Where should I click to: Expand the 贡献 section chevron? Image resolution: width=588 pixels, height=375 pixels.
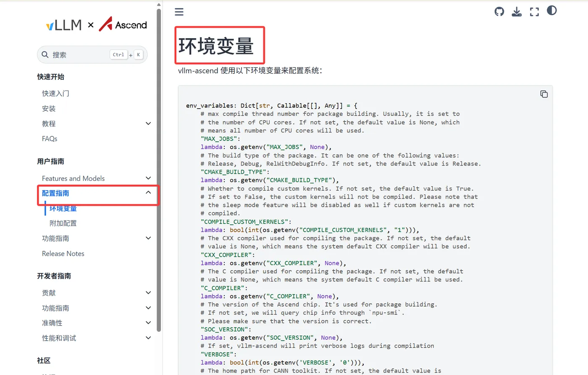coord(148,293)
